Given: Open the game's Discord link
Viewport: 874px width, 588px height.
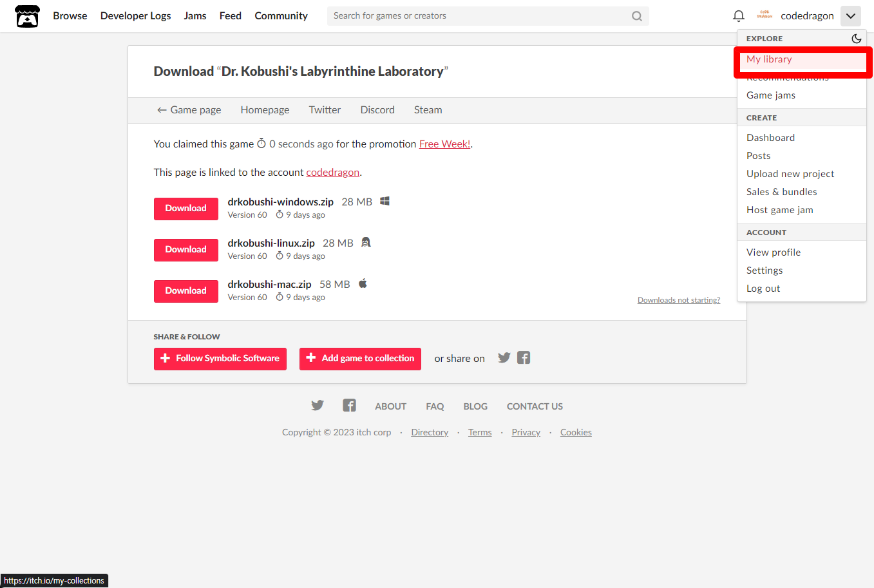Looking at the screenshot, I should [x=377, y=110].
